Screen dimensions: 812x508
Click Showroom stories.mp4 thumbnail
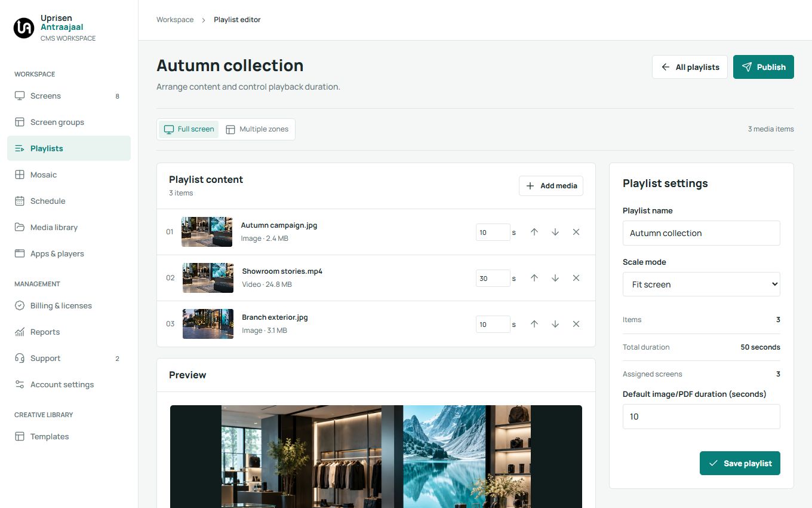208,278
